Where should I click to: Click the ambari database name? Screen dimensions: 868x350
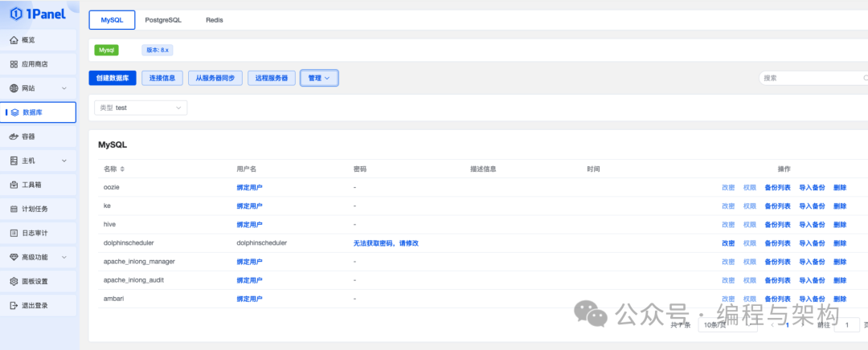coord(113,299)
